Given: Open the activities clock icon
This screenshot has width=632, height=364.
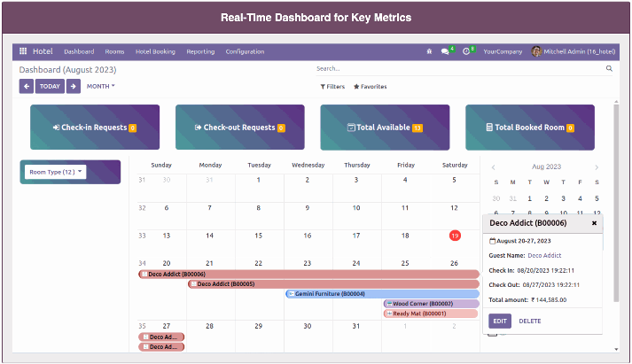Looking at the screenshot, I should (466, 51).
